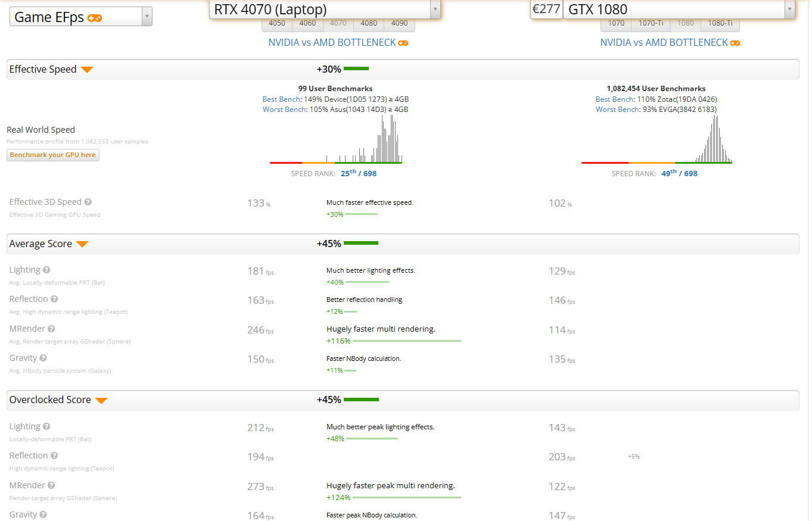Collapse the Overclocked Score section arrow
Screen dimensions: 812x521
tap(101, 400)
